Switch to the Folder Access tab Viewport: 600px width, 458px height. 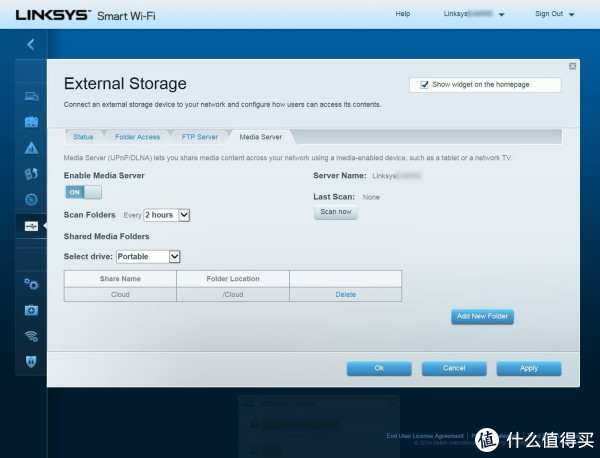137,137
